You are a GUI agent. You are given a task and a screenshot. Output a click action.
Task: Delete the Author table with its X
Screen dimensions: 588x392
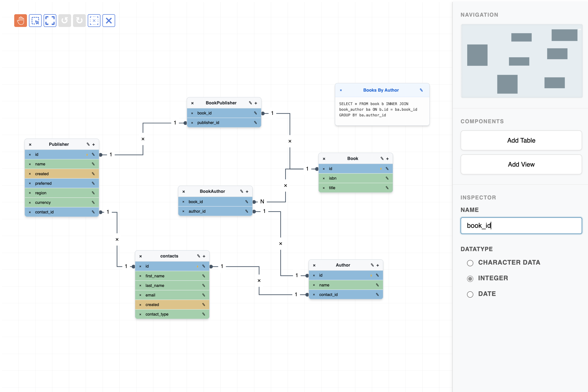[x=314, y=265]
